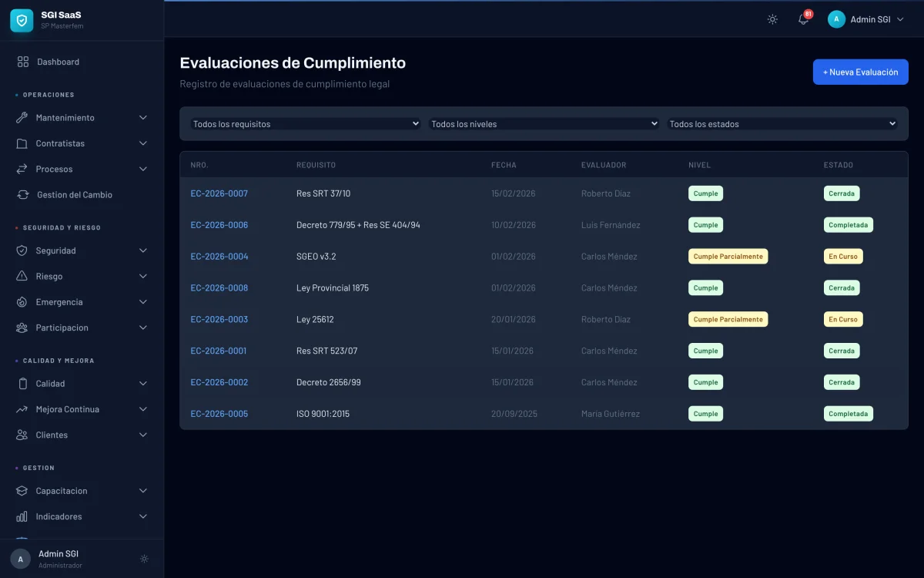The height and width of the screenshot is (578, 924).
Task: Open the Todos los requisitos dropdown
Action: coord(305,123)
